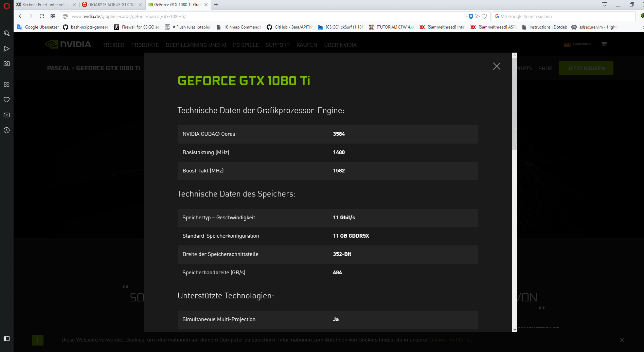Open the TREIBER menu
Viewport: 644px width, 352px height.
point(113,45)
